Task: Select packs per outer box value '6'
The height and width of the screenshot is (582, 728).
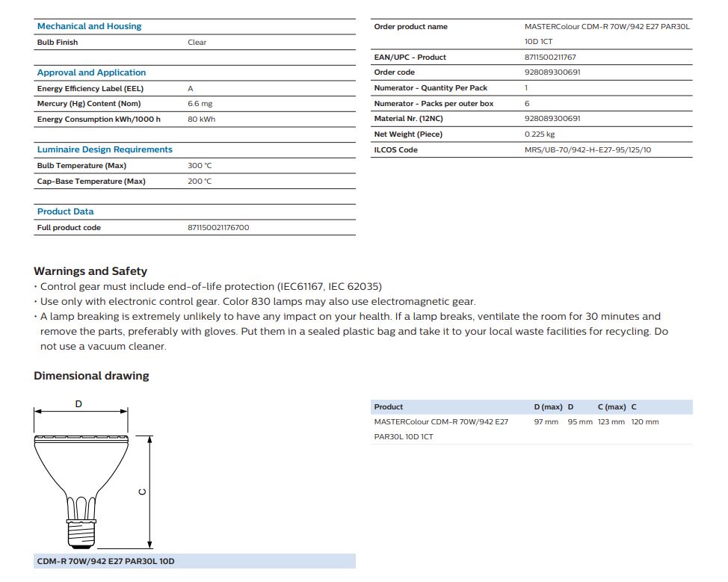Action: click(x=527, y=104)
